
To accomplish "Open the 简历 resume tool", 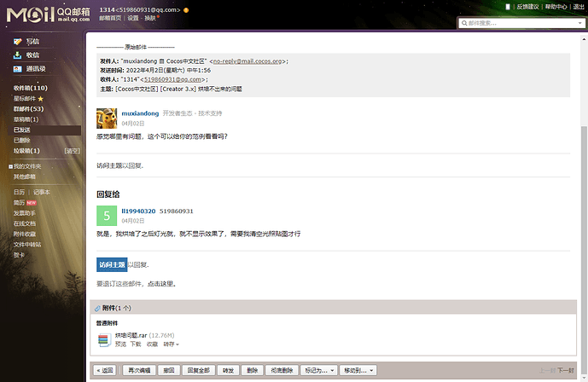I will click(x=19, y=203).
